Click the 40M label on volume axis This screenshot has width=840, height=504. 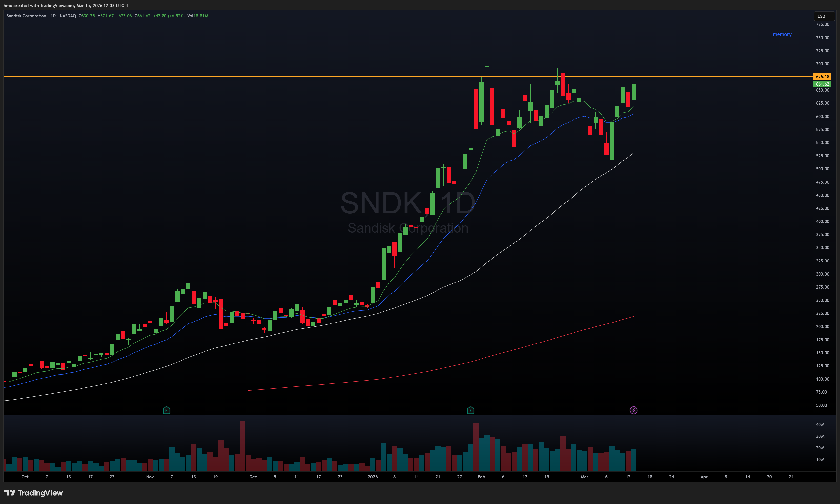(x=820, y=425)
